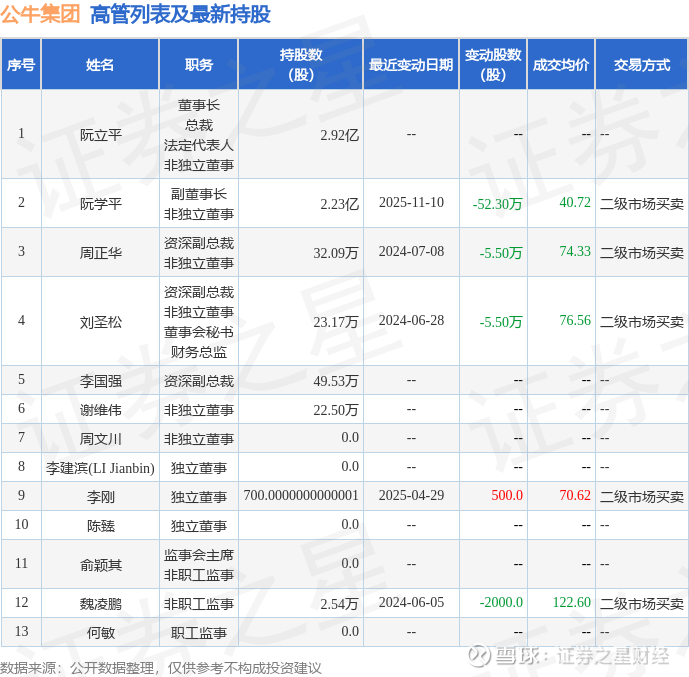
Task: Click the name 周文川
Action: point(101,439)
